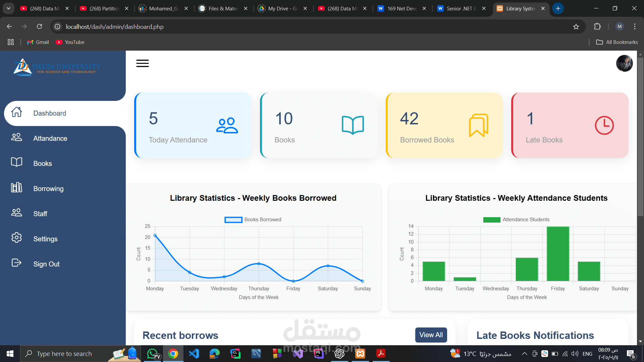This screenshot has width=644, height=362.
Task: Show hidden icons in system tray
Action: click(525, 354)
